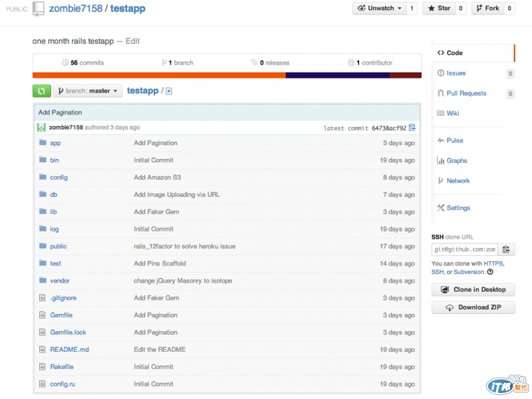Click the watchers count next to Unwatch
The height and width of the screenshot is (399, 532).
pyautogui.click(x=412, y=8)
